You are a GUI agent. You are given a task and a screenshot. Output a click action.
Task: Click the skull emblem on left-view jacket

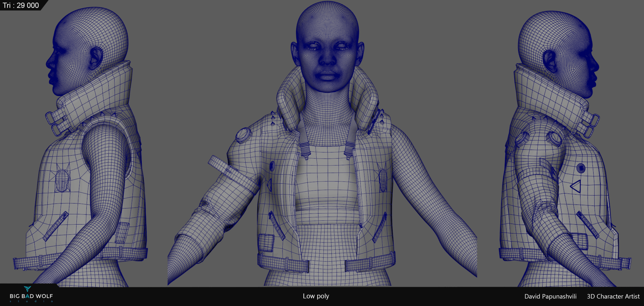(62, 180)
